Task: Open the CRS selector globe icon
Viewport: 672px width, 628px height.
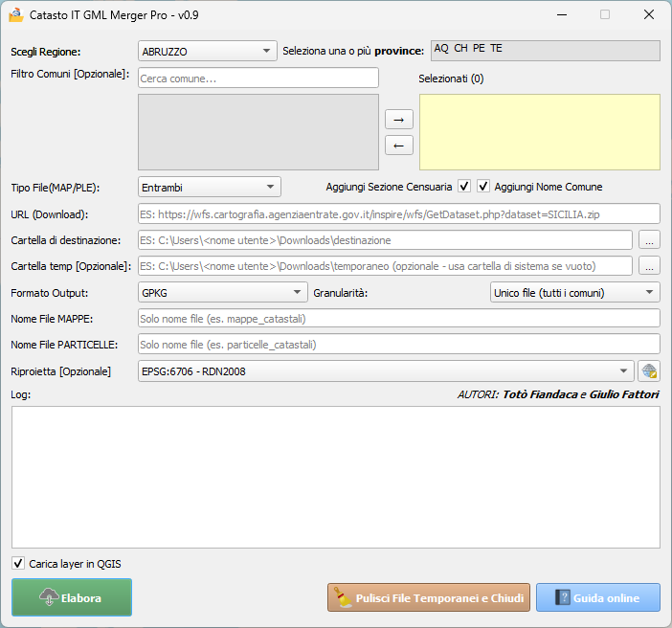Action: (649, 371)
